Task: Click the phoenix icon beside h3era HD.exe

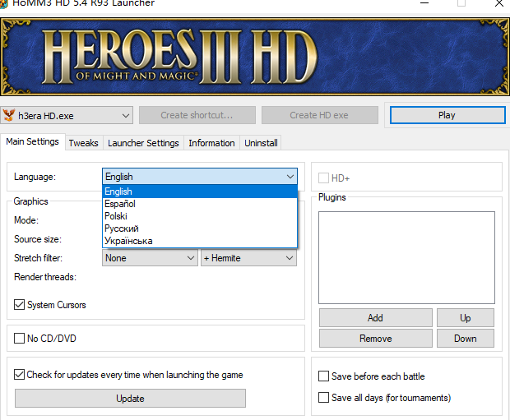Action: pyautogui.click(x=9, y=115)
